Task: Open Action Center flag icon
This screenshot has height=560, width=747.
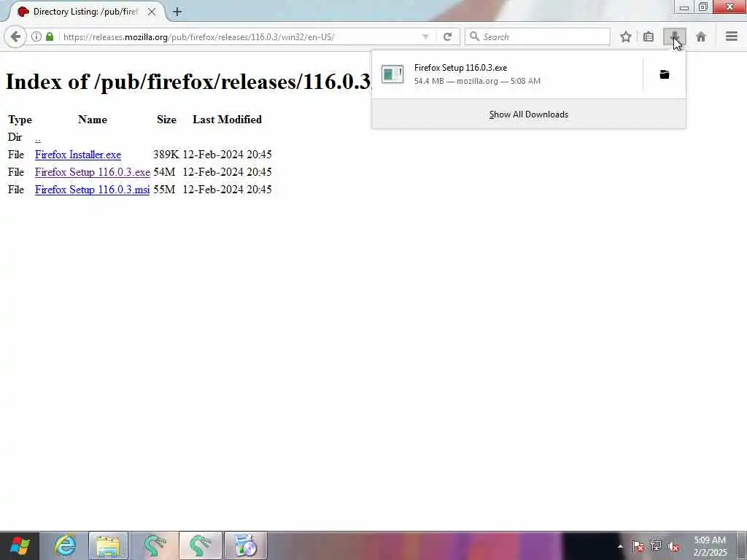Action: 638,546
